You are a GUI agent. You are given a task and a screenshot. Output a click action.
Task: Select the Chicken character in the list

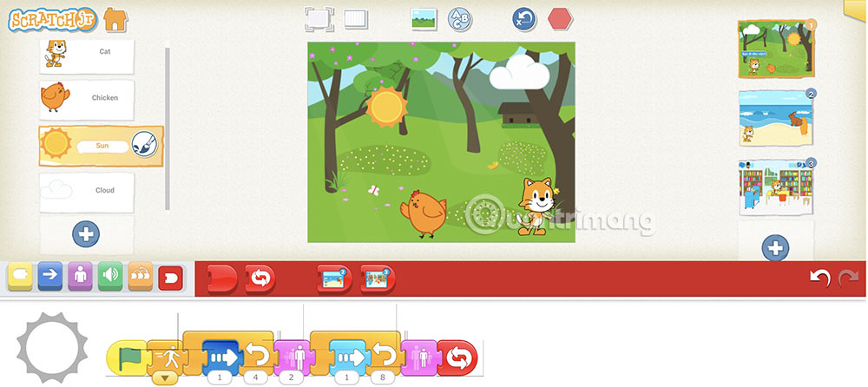click(x=86, y=100)
